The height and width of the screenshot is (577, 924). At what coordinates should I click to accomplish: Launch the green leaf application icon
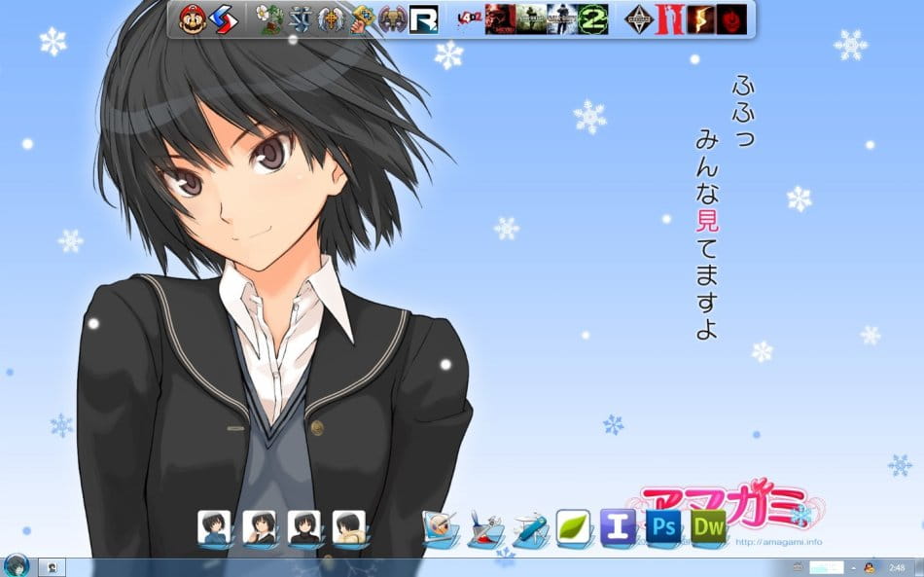[574, 527]
